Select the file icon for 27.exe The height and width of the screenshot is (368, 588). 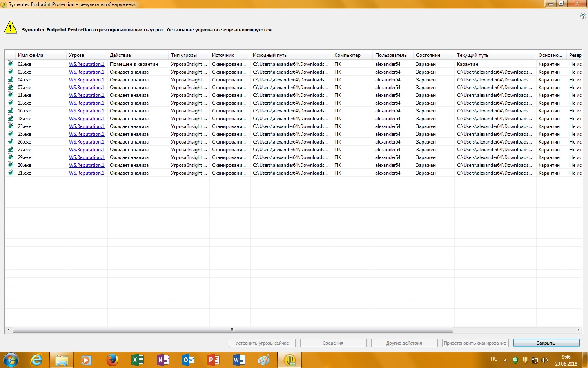coord(10,149)
